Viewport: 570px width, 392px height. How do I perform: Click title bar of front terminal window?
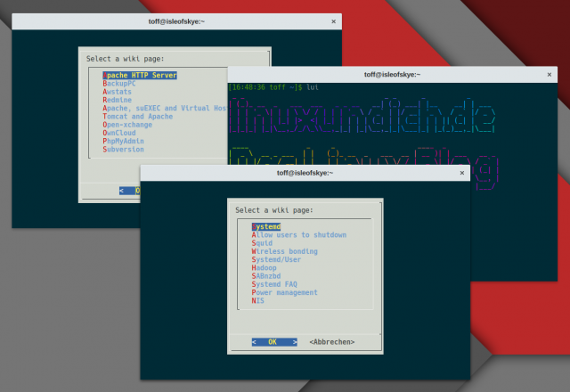pyautogui.click(x=305, y=173)
